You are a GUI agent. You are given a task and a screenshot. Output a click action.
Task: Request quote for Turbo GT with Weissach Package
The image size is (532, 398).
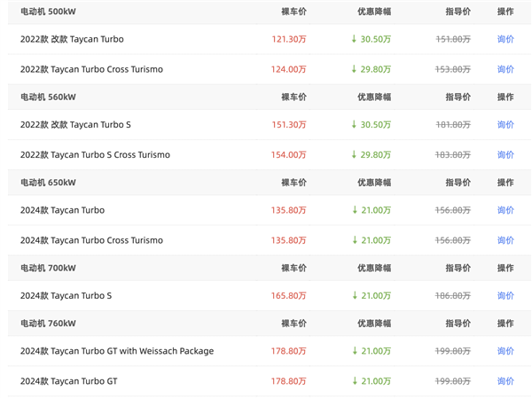point(505,351)
